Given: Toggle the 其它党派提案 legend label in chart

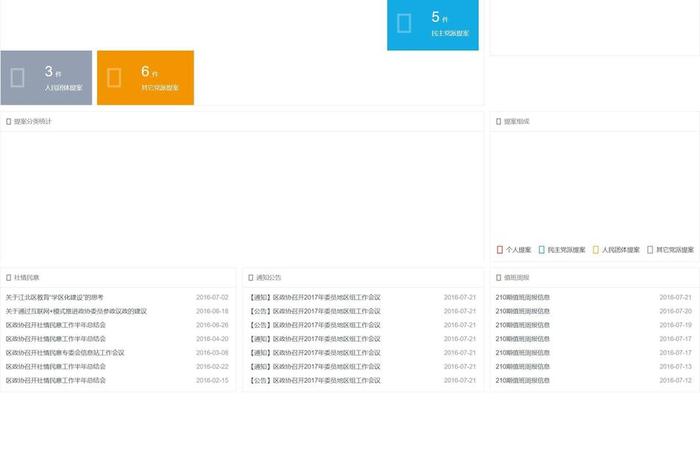Looking at the screenshot, I should point(675,250).
